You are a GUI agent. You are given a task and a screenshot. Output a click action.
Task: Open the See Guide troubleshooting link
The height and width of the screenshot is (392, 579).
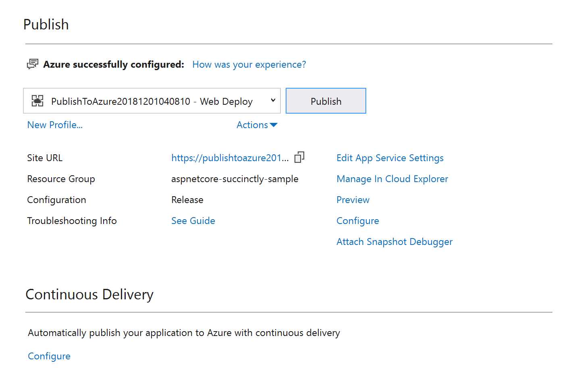pos(193,220)
